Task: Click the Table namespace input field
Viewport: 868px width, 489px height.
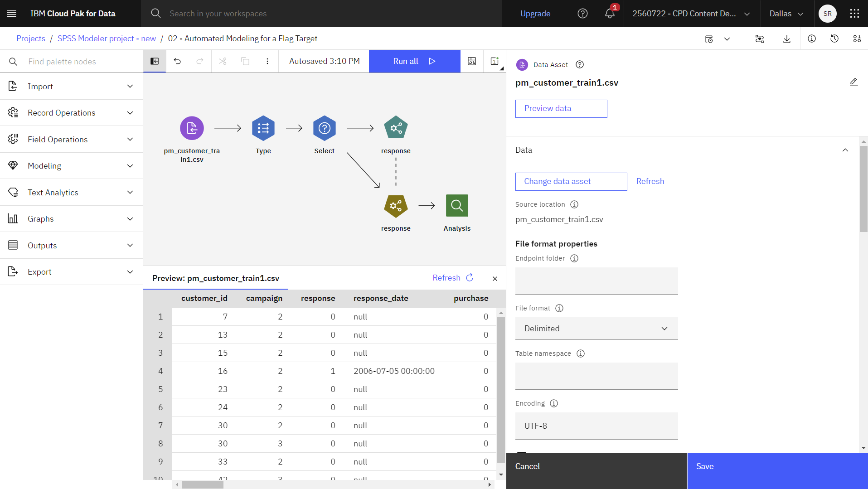Action: pos(596,376)
